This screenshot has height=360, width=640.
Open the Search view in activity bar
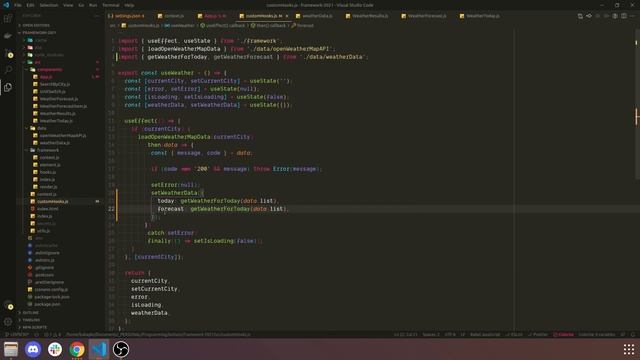[8, 70]
